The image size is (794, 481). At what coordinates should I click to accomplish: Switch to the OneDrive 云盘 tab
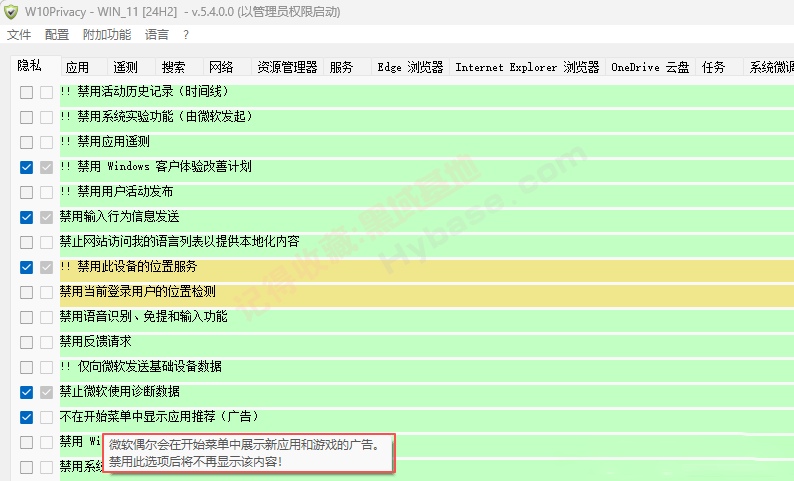[650, 67]
